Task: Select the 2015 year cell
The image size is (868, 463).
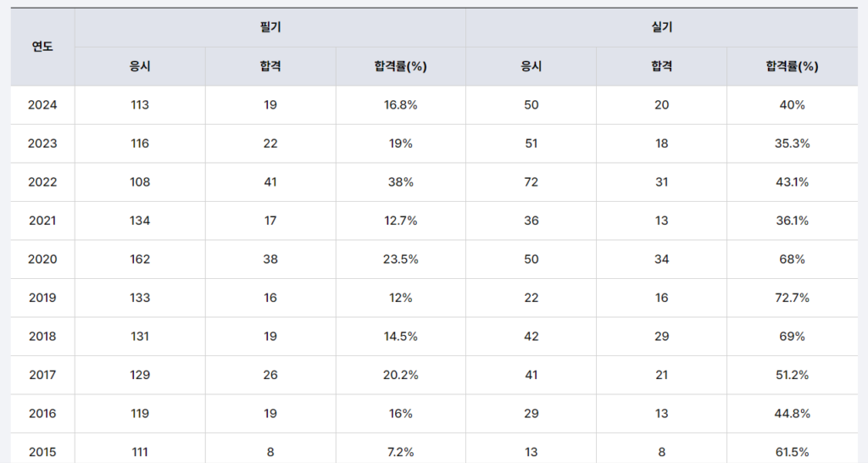Action: 42,452
